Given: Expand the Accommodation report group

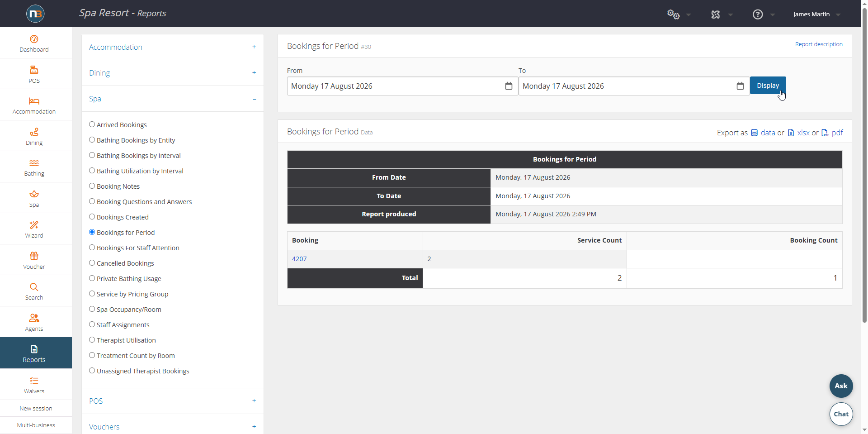Looking at the screenshot, I should 173,47.
